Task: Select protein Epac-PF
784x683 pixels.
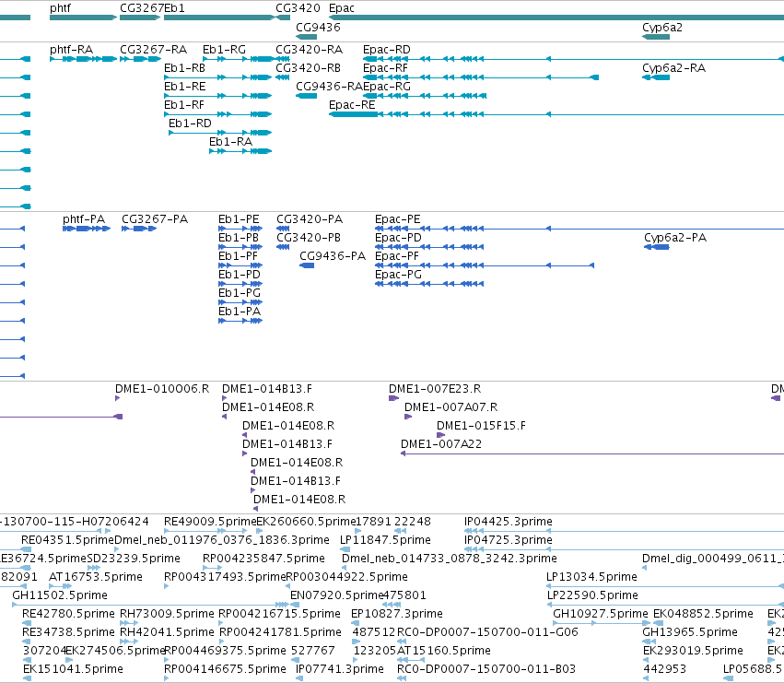Action: pyautogui.click(x=485, y=265)
